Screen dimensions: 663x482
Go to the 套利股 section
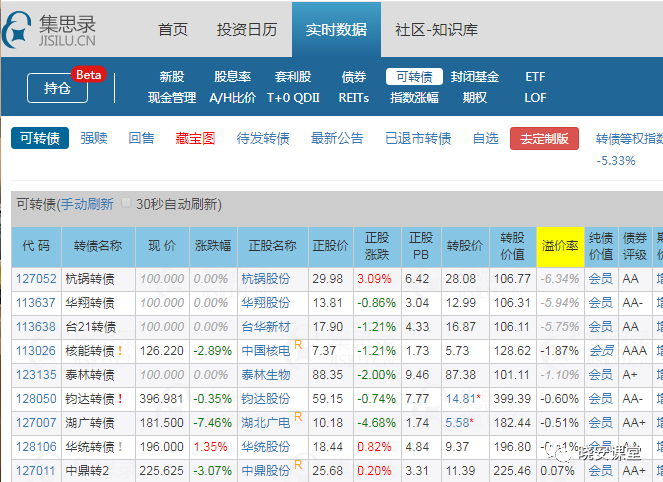pos(293,77)
